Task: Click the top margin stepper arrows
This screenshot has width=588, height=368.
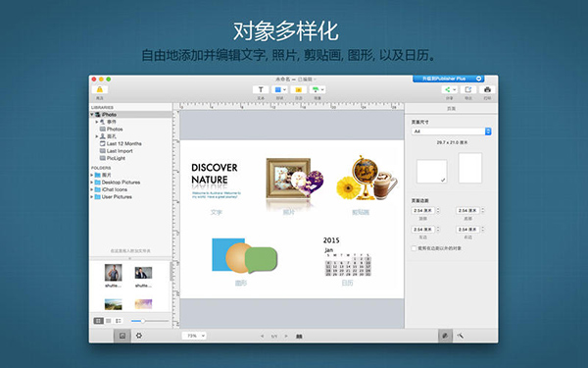Action: click(438, 211)
